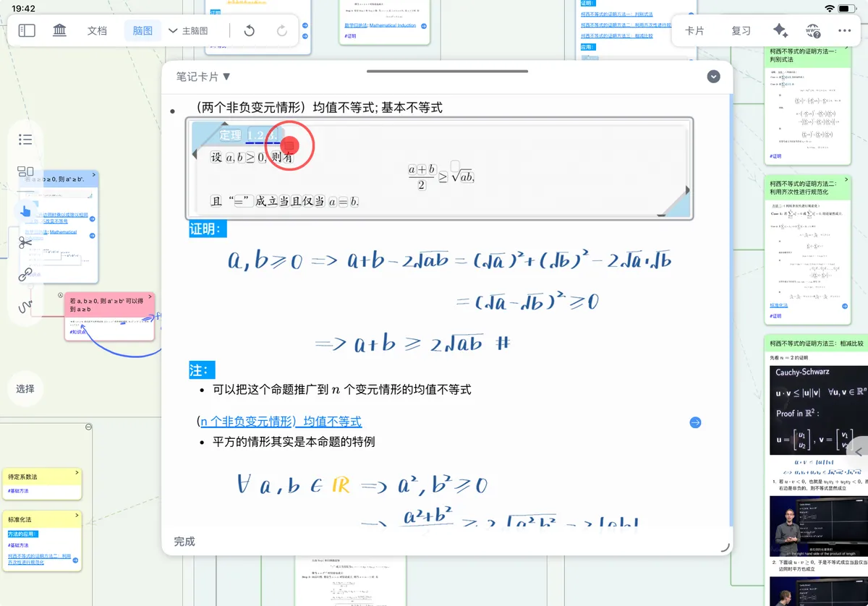
Task: Click the 标准化法 link in 方法二 card
Action: [780, 306]
